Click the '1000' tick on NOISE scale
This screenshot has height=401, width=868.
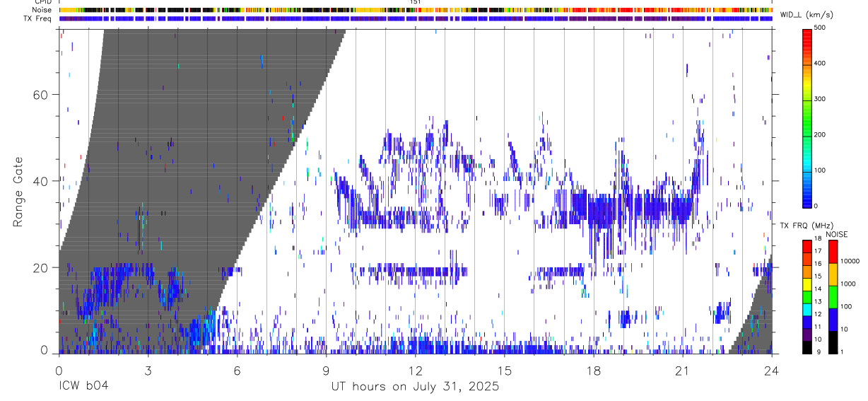tap(849, 284)
